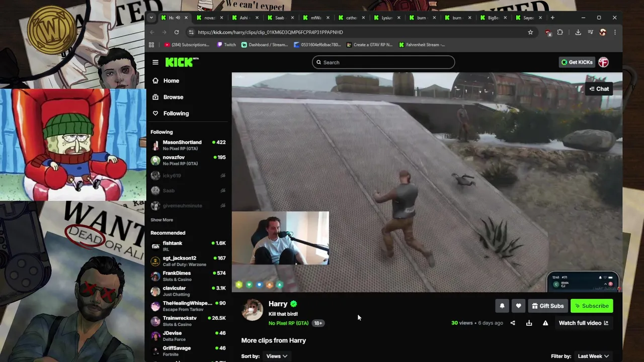Image resolution: width=644 pixels, height=362 pixels.
Task: Open Dashboard / Stream bookmark
Action: tap(265, 45)
